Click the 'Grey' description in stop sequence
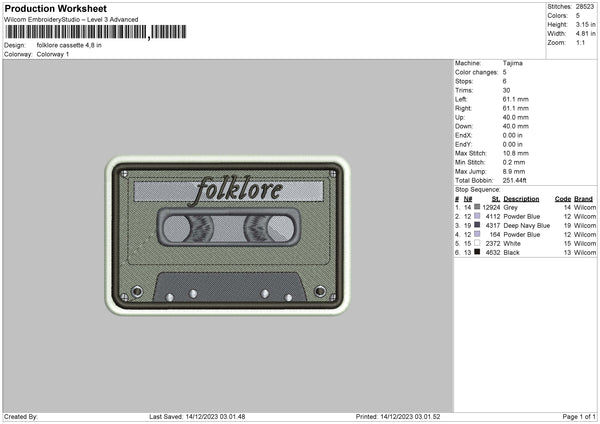 point(510,207)
